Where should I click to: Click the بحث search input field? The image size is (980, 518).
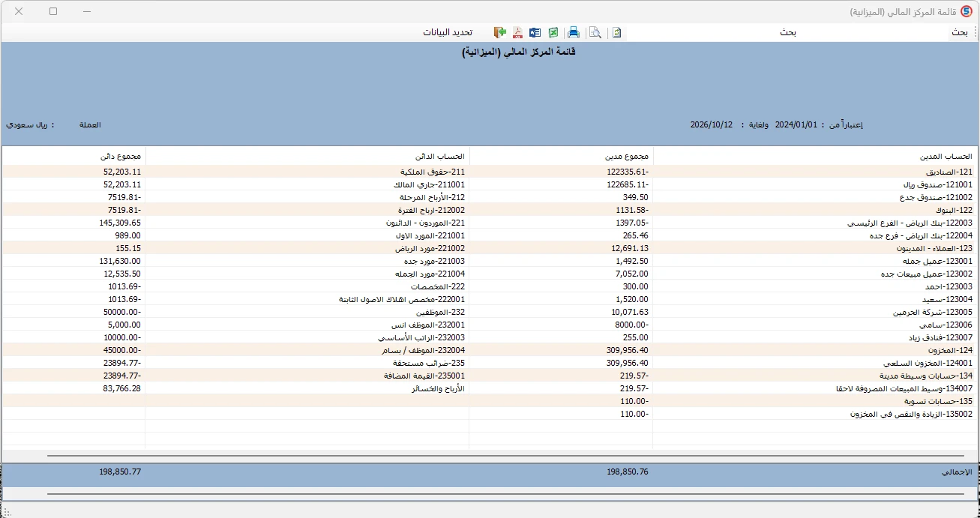(x=787, y=32)
